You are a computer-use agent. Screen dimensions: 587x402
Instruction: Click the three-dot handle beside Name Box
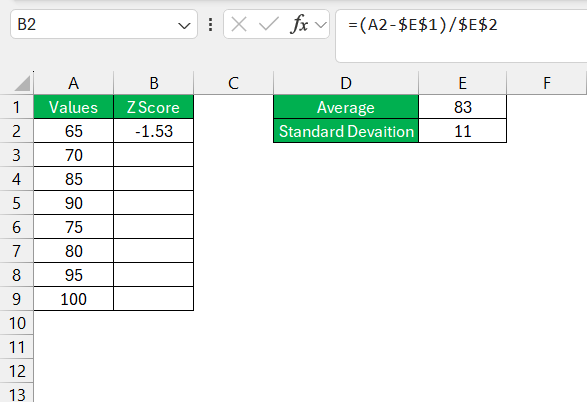(x=211, y=25)
